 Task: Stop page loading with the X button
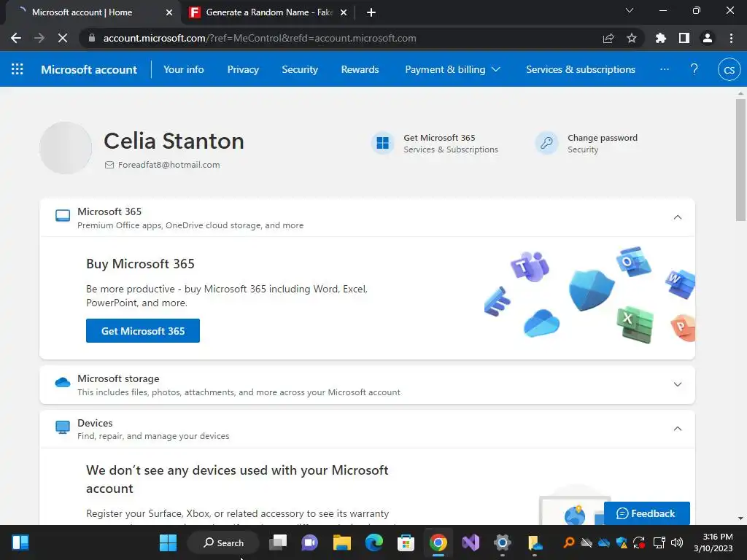coord(63,38)
